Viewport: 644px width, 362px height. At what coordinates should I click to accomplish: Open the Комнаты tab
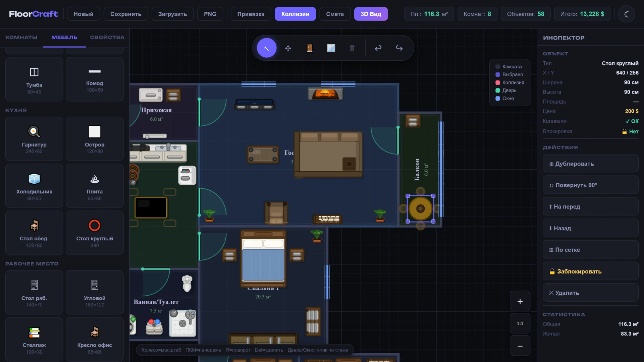[21, 37]
